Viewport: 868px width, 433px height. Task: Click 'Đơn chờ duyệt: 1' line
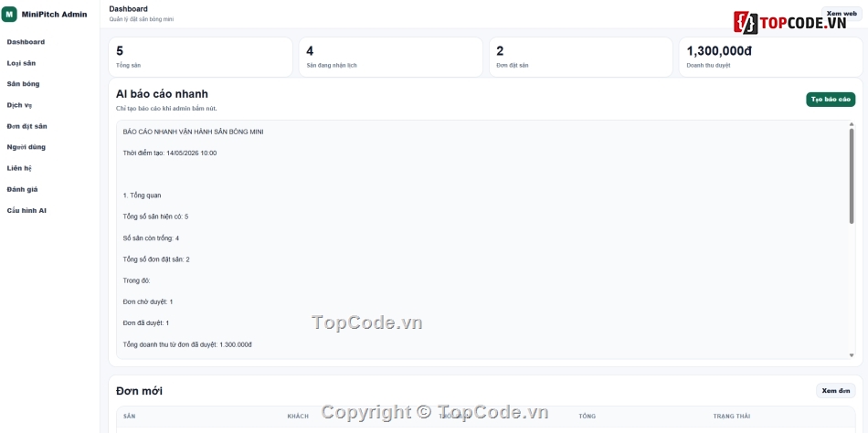[148, 301]
